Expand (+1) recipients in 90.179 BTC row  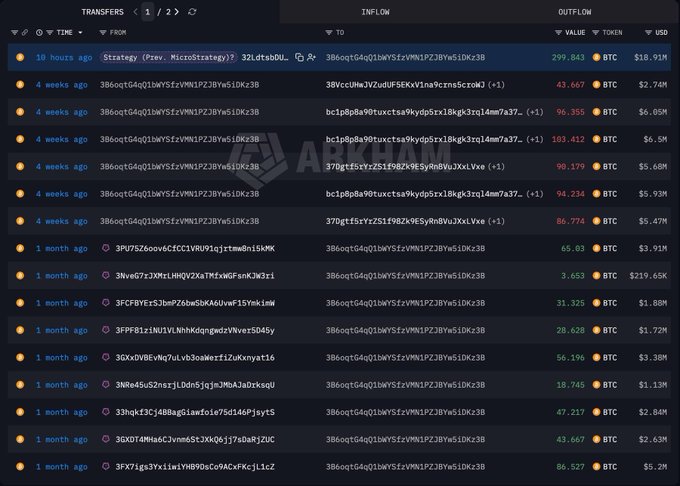point(496,167)
